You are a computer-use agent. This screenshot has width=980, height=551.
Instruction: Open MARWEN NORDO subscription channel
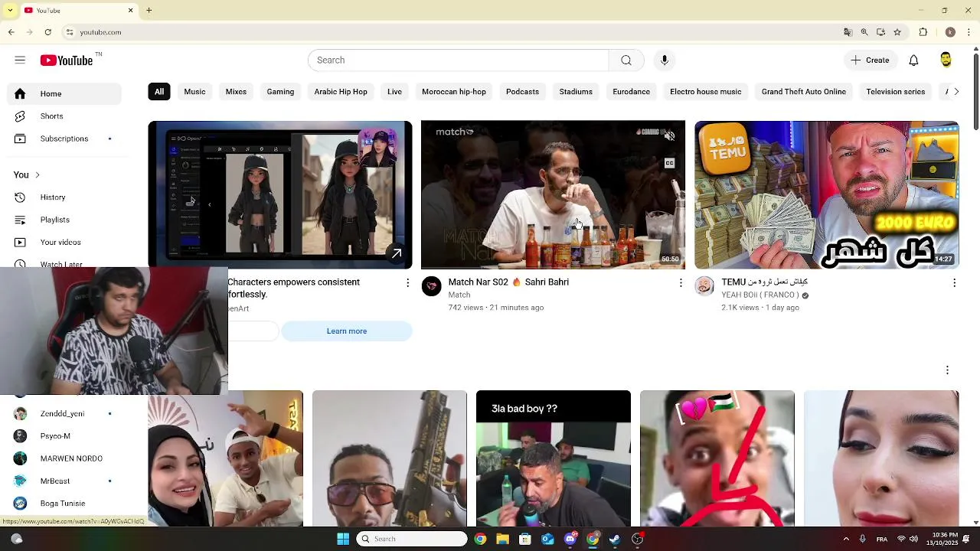pyautogui.click(x=64, y=458)
